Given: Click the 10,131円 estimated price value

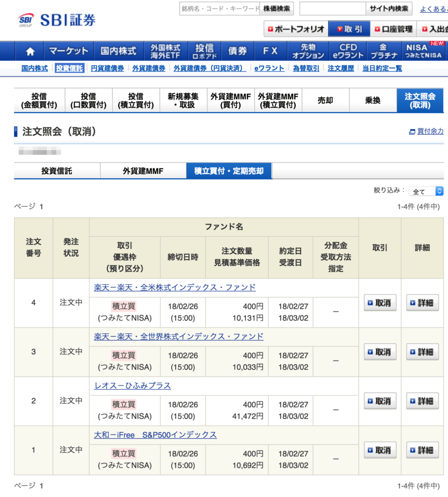Looking at the screenshot, I should click(x=248, y=318).
